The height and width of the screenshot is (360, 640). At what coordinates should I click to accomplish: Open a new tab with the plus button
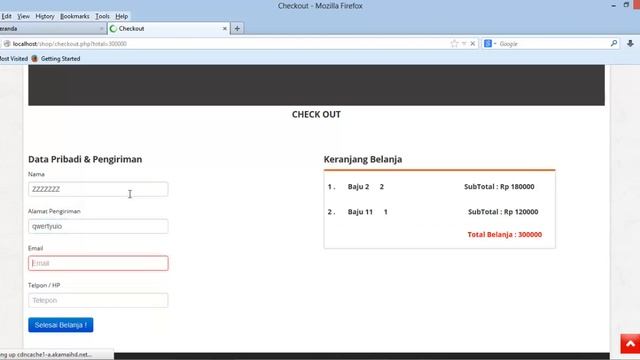[x=237, y=29]
